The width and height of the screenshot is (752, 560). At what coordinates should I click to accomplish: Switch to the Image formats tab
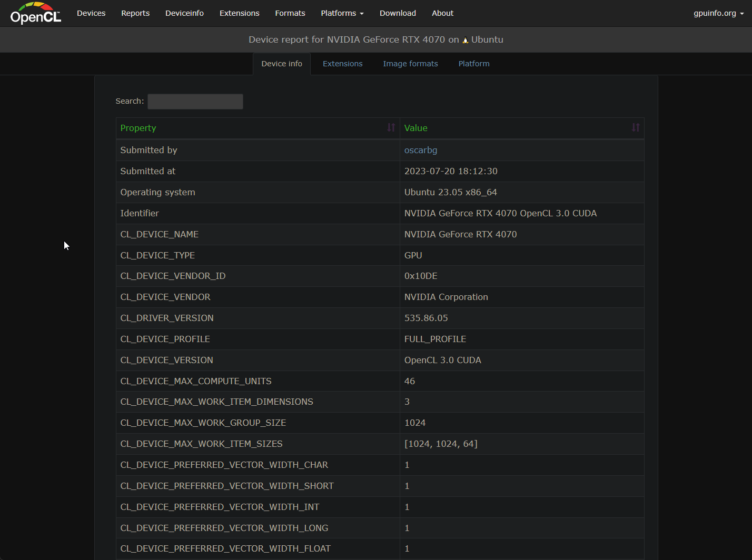pyautogui.click(x=410, y=64)
